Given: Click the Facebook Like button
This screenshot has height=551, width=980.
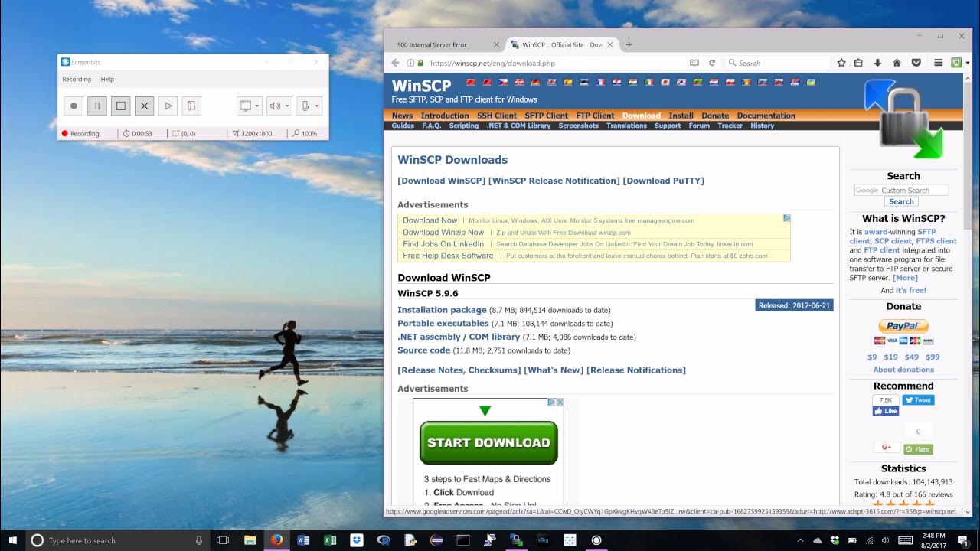Looking at the screenshot, I should (x=885, y=411).
